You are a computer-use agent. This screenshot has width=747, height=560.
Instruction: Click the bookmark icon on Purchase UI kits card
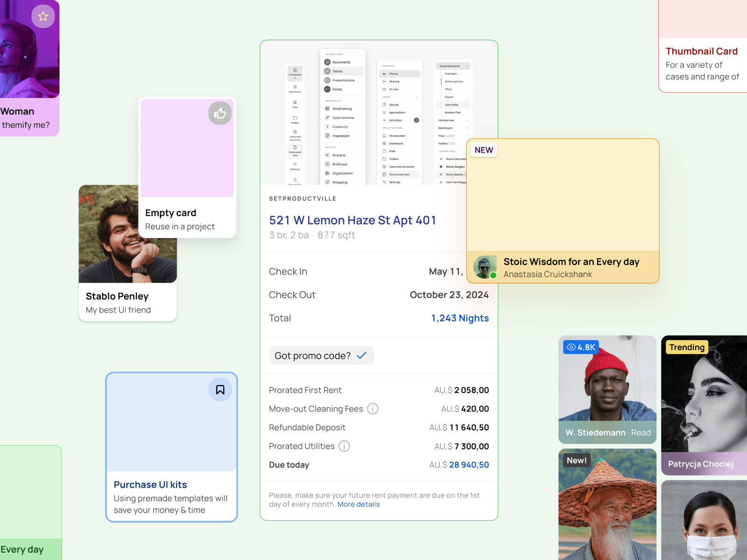(220, 390)
